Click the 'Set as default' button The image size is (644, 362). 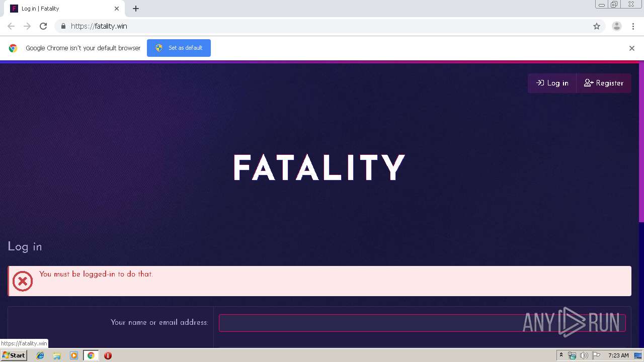179,48
